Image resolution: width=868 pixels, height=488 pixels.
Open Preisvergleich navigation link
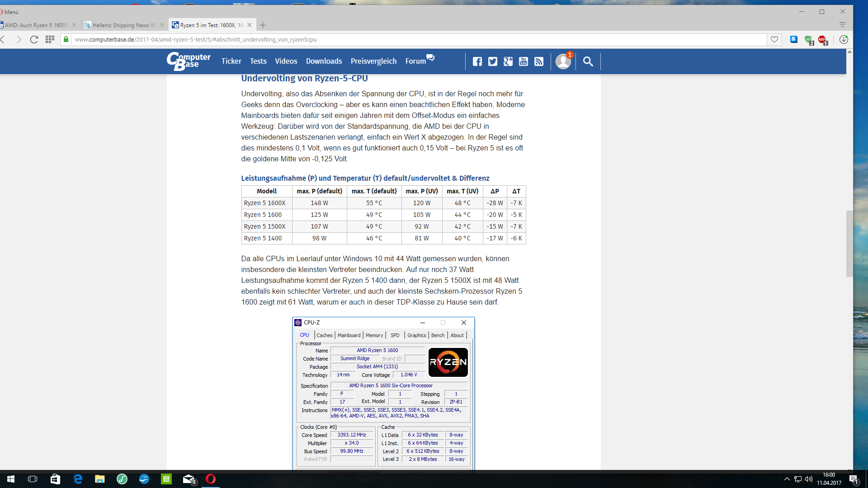pos(373,61)
